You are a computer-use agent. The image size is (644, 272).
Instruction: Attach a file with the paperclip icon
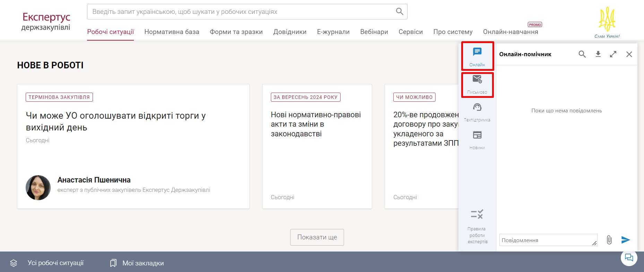click(x=609, y=240)
